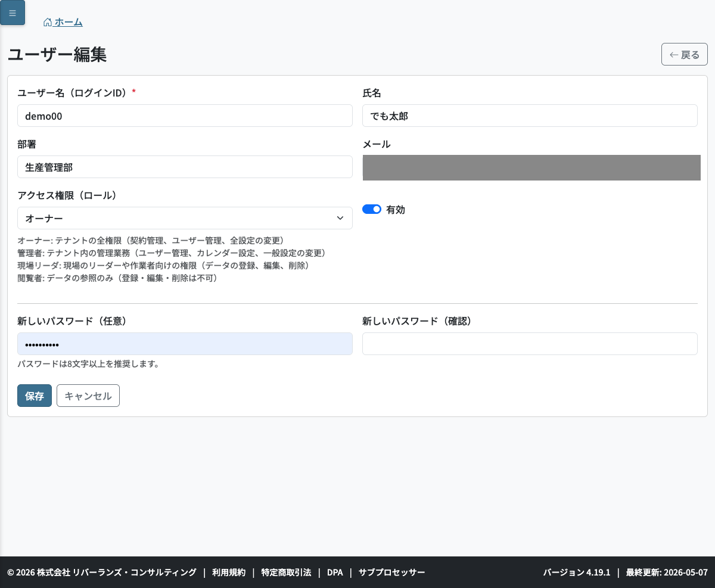Viewport: 715px width, 588px height.
Task: Click the 現場リーダ role description line
Action: tap(163, 266)
